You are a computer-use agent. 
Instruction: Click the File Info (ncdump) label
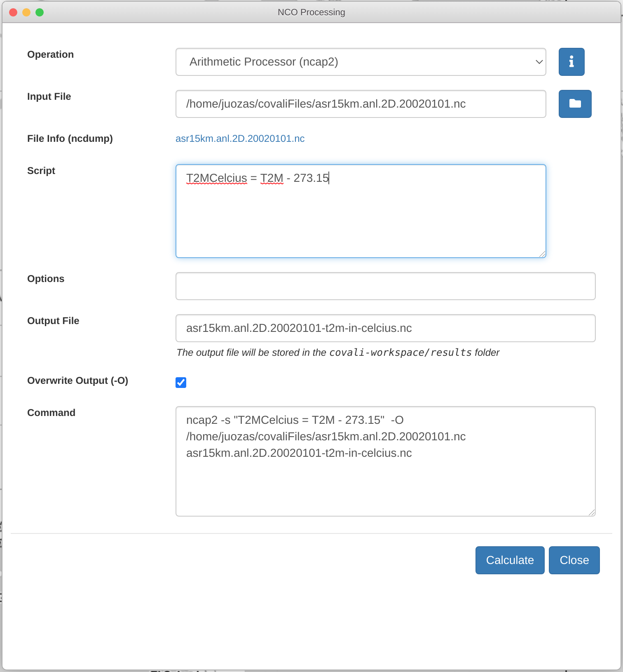pyautogui.click(x=70, y=139)
